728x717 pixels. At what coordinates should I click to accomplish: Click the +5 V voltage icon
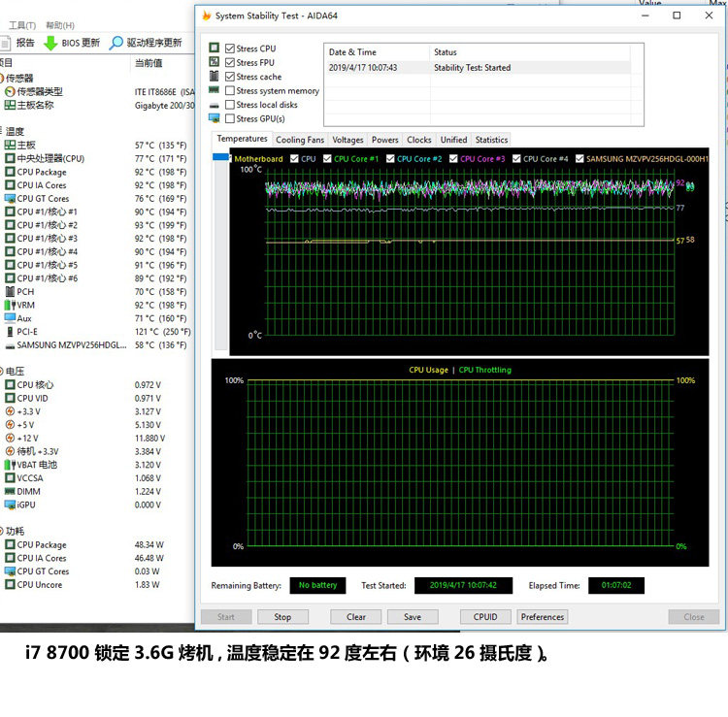[10, 425]
